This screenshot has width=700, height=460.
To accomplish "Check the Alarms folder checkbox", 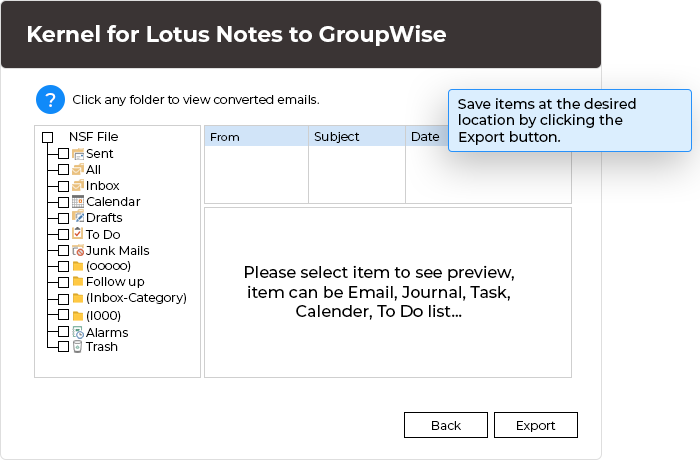I will 63,331.
